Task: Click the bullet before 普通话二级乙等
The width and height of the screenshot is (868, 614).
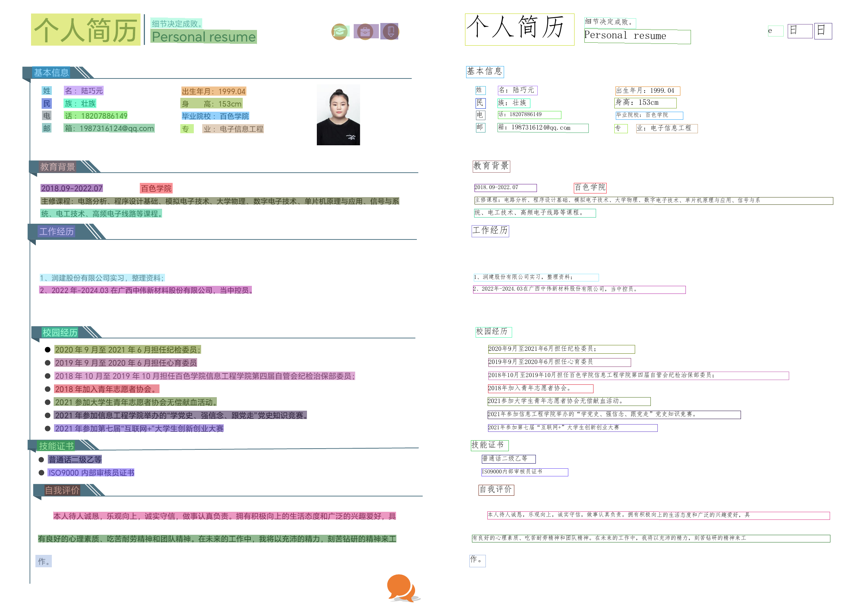Action: tap(42, 460)
